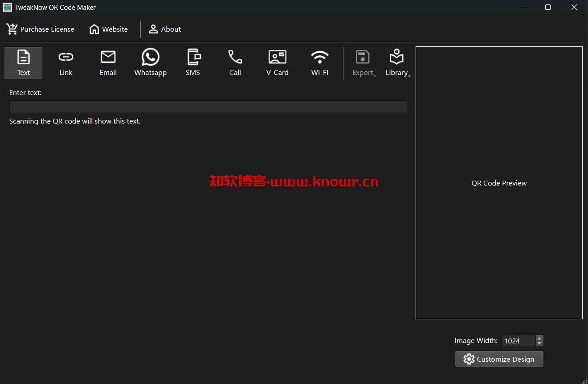Decrease Image Width with down arrow
Screen dimensions: 588x384
(539, 343)
